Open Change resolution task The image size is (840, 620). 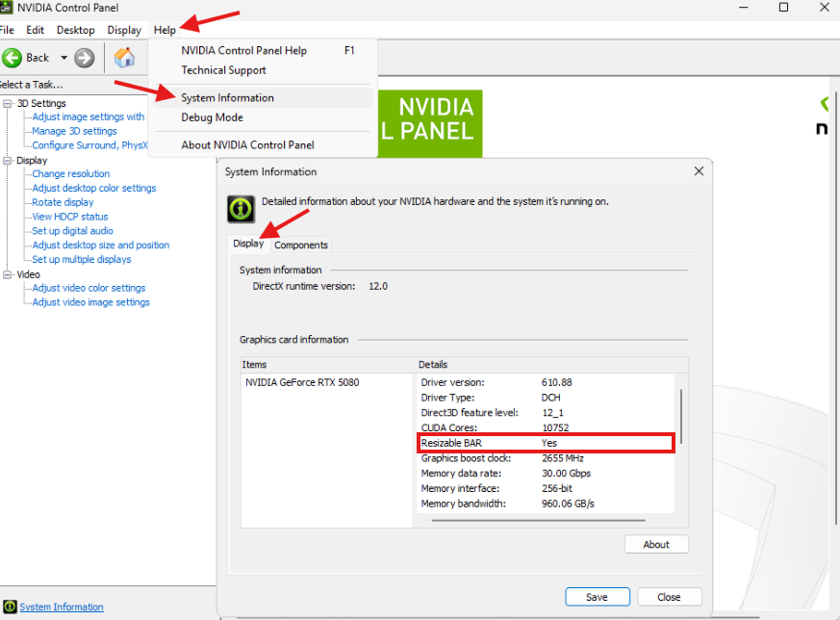[x=70, y=173]
